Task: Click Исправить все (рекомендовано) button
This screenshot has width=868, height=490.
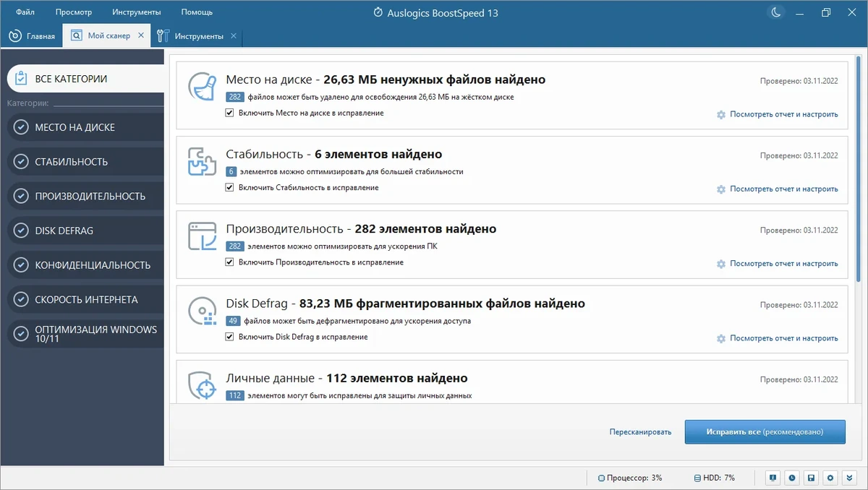Action: tap(765, 431)
